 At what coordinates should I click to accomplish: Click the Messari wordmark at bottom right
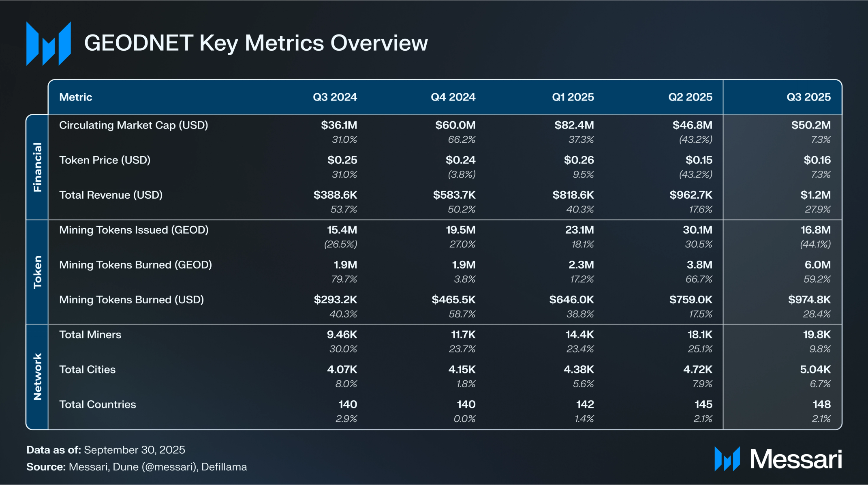[795, 459]
